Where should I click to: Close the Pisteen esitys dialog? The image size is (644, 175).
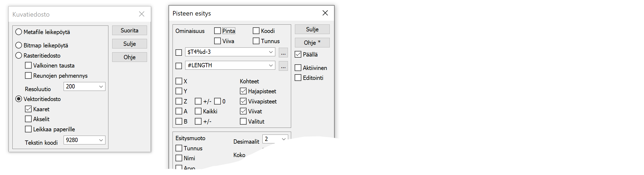325,13
